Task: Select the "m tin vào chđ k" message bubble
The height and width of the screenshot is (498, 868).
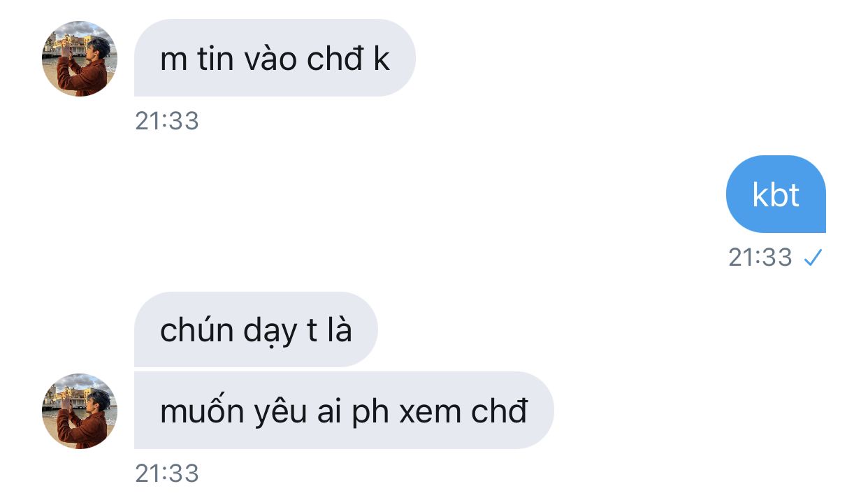Action: 275,58
